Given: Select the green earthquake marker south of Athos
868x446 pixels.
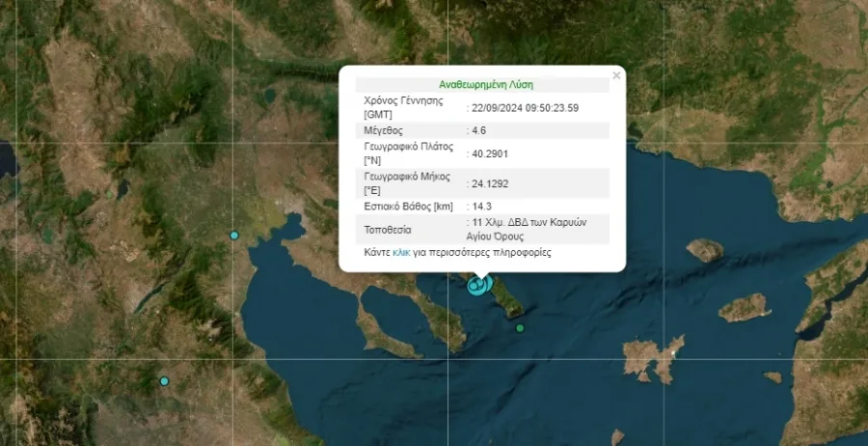Looking at the screenshot, I should (520, 329).
